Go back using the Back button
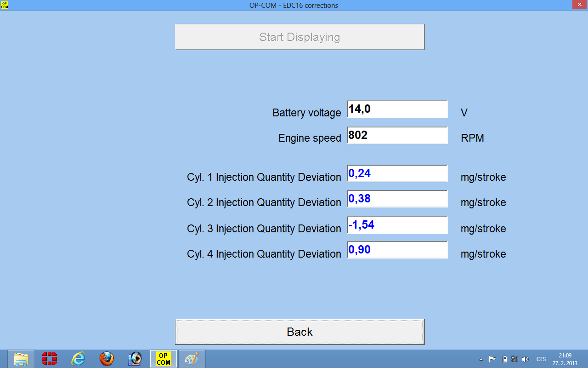 pyautogui.click(x=300, y=332)
